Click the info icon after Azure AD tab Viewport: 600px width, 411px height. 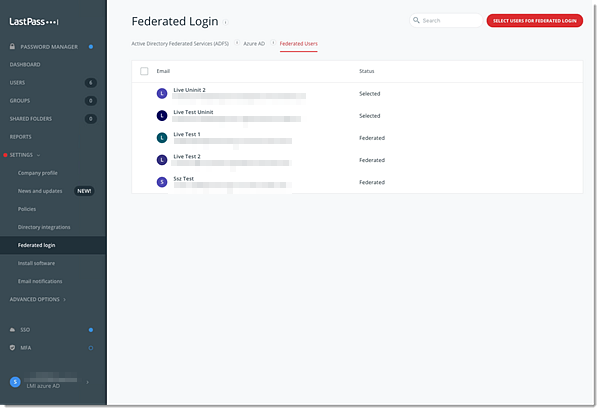(x=273, y=43)
